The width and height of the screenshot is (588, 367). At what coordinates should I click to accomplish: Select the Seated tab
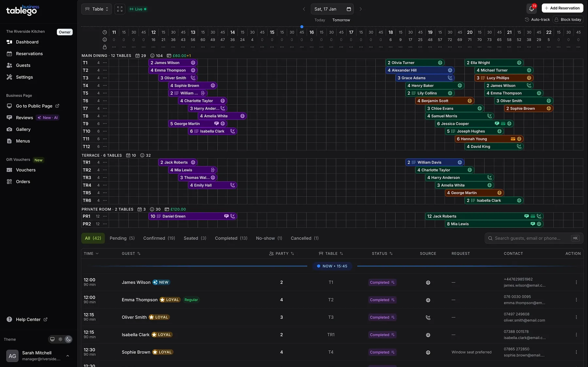click(195, 238)
